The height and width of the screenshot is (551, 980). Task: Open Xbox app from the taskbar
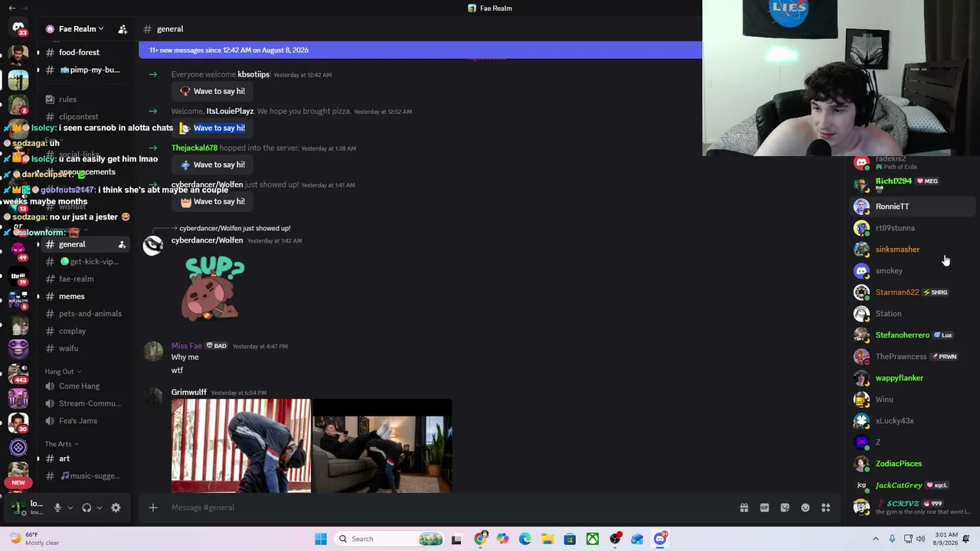pos(593,539)
